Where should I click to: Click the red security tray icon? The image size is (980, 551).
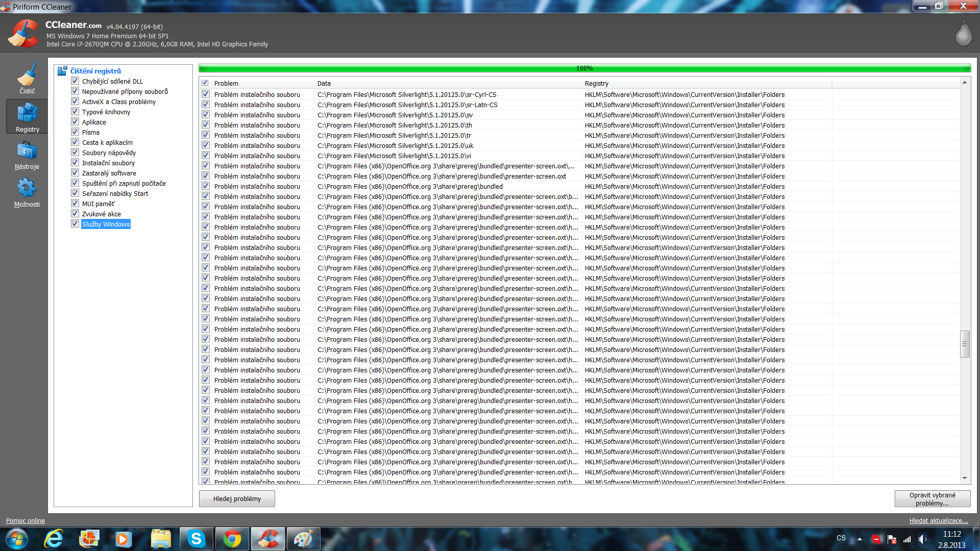click(876, 539)
